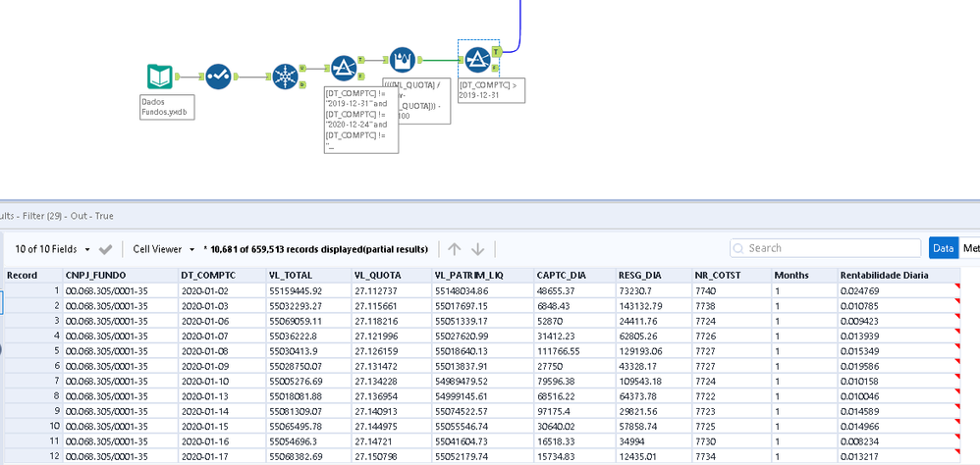Click the RESG_DIA column header
Viewport: 980px width, 465px height.
click(x=654, y=276)
